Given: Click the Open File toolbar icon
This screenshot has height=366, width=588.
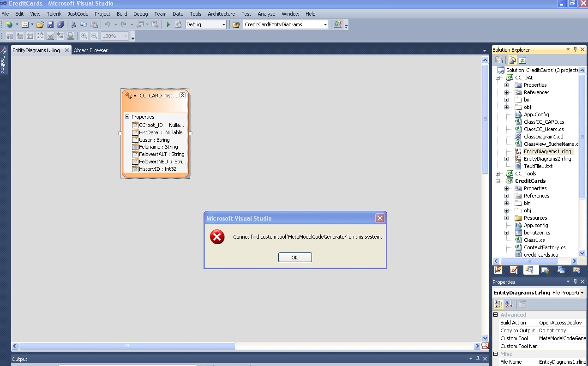Looking at the screenshot, I should (x=40, y=24).
